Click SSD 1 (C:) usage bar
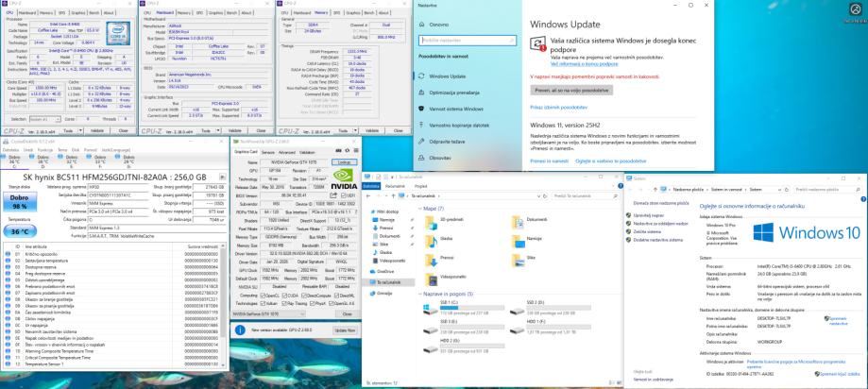 click(x=472, y=308)
